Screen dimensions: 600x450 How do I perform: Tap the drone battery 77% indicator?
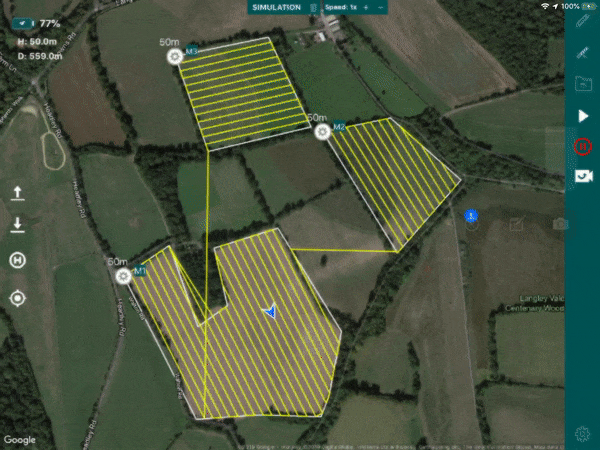(x=37, y=24)
